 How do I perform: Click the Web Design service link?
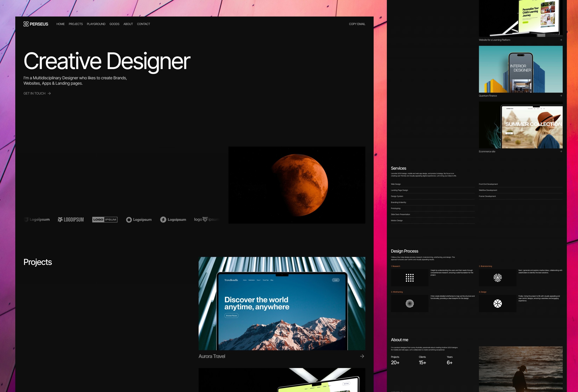point(396,184)
